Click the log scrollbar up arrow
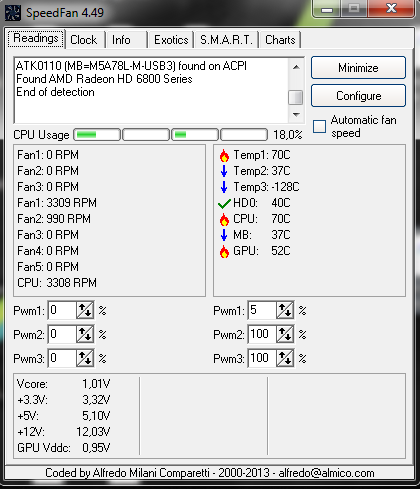This screenshot has height=489, width=420. click(296, 67)
